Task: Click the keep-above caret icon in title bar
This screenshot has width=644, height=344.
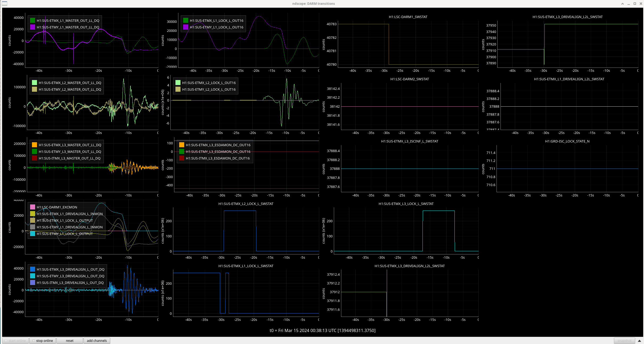Action: point(622,3)
